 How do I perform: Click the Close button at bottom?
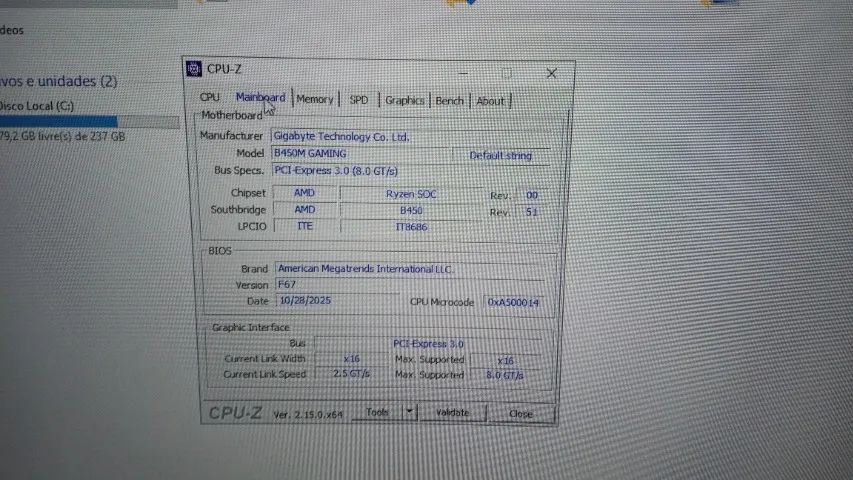point(521,414)
